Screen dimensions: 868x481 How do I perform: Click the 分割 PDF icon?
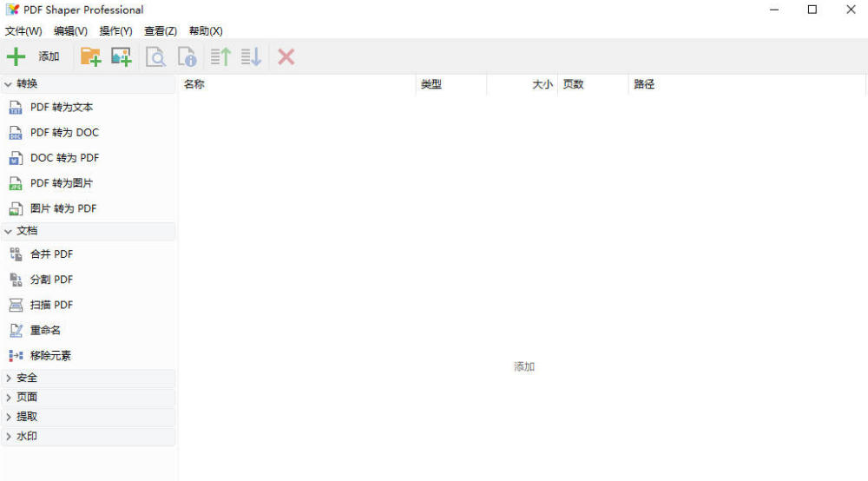pos(16,280)
